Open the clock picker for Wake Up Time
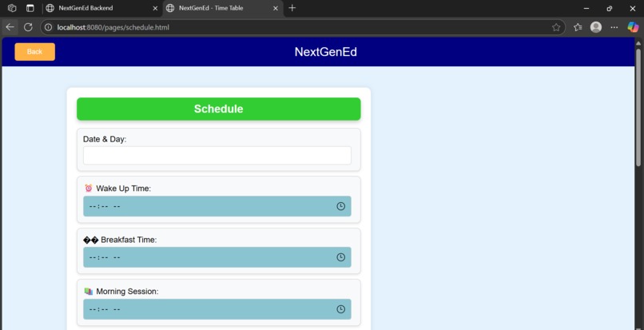 340,206
